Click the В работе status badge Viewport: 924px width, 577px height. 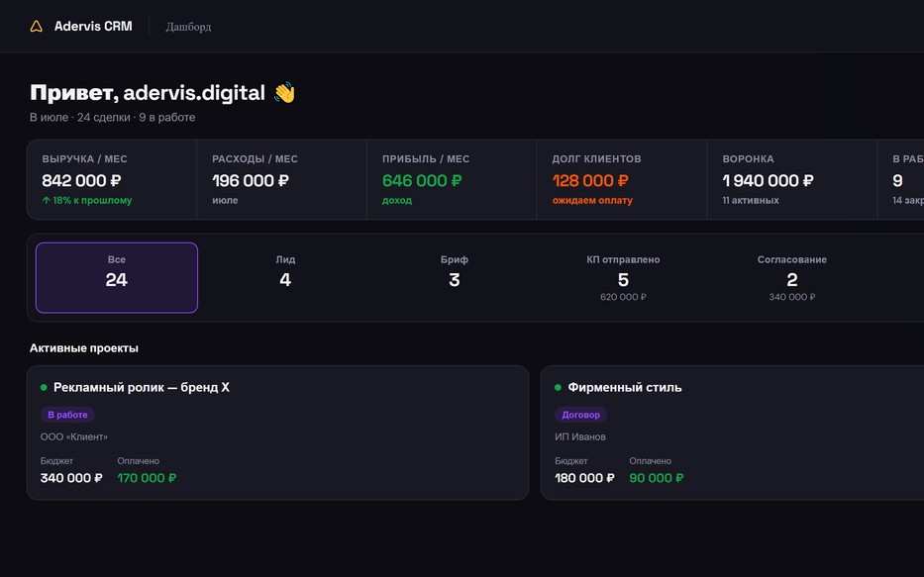tap(67, 415)
